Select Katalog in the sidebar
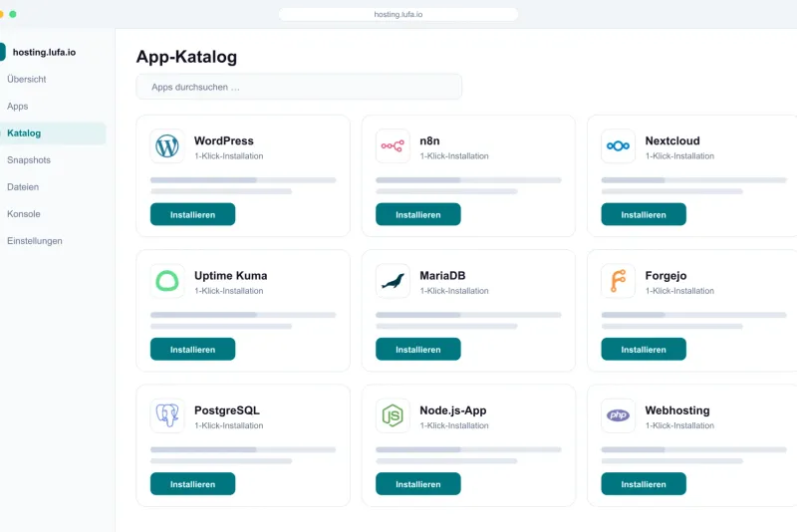 [x=53, y=133]
